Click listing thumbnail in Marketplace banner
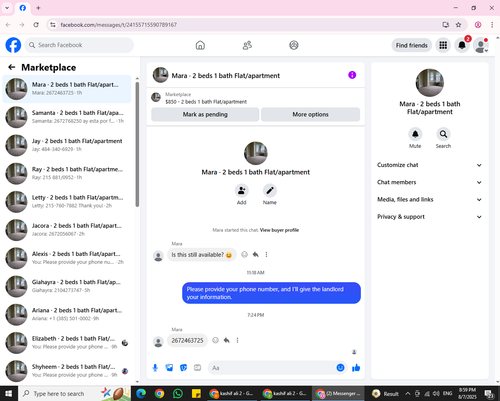 pos(156,97)
